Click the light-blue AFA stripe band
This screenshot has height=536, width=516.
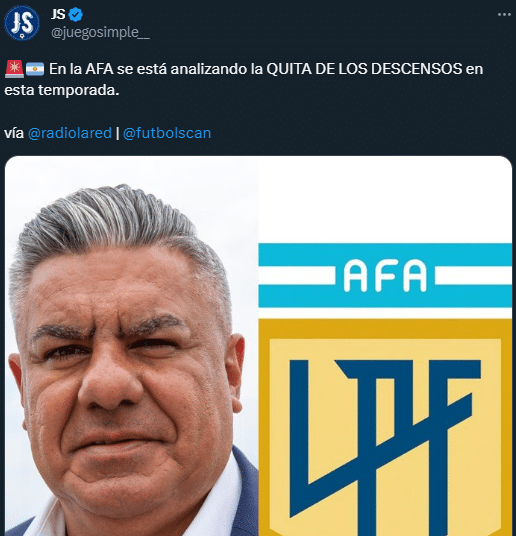(385, 276)
